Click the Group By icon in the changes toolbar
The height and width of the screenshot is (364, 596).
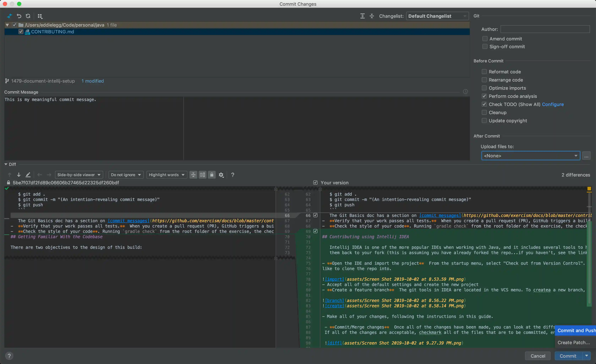point(40,16)
